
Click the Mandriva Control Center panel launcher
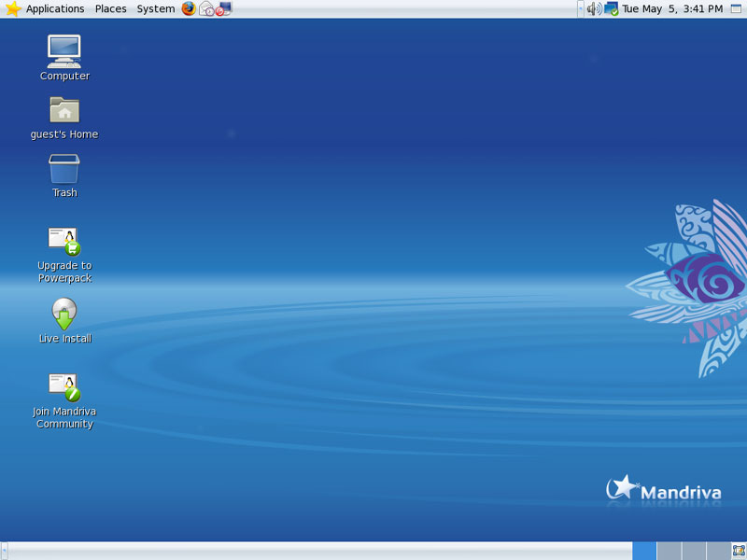coord(223,8)
